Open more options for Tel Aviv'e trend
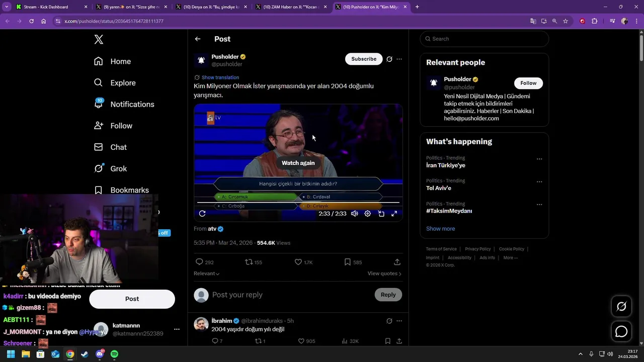Viewport: 644px width, 362px height. tap(539, 182)
